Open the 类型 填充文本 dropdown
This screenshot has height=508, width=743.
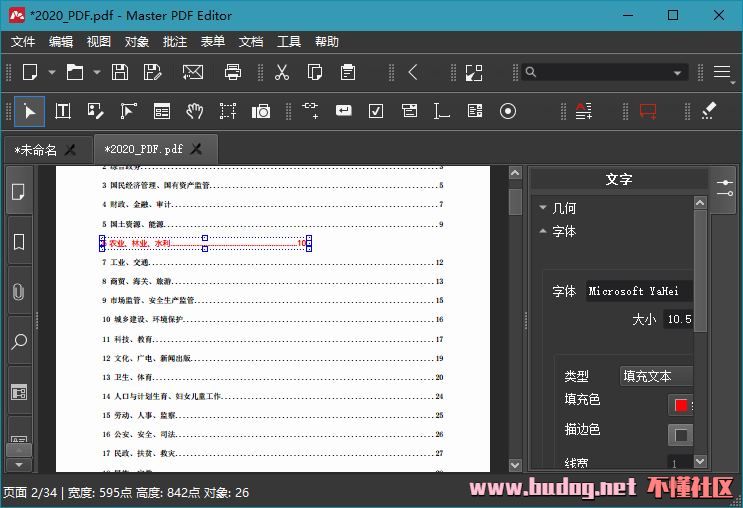[656, 376]
